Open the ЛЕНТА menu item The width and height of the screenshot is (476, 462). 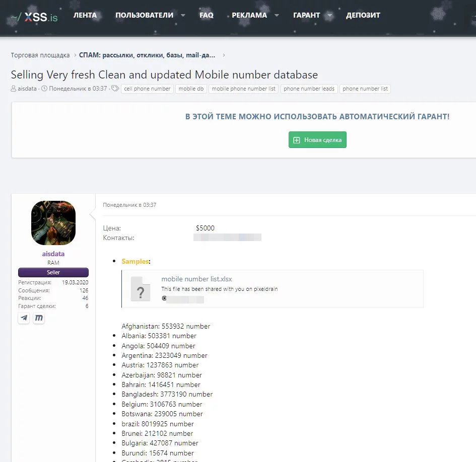(x=85, y=16)
